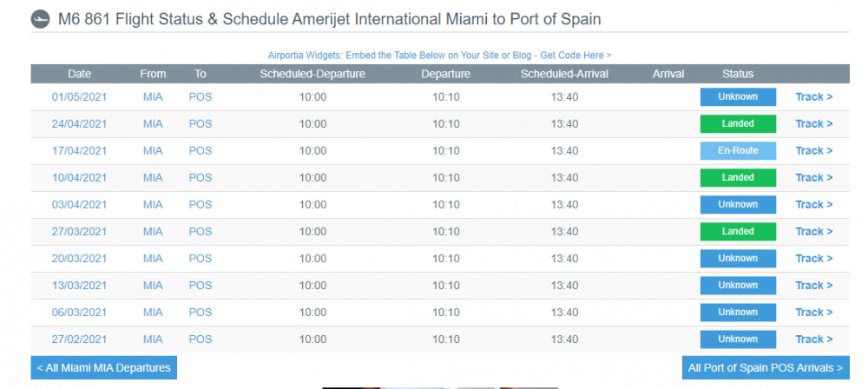
Task: Click the Scheduled-Departure column header
Action: coord(312,74)
